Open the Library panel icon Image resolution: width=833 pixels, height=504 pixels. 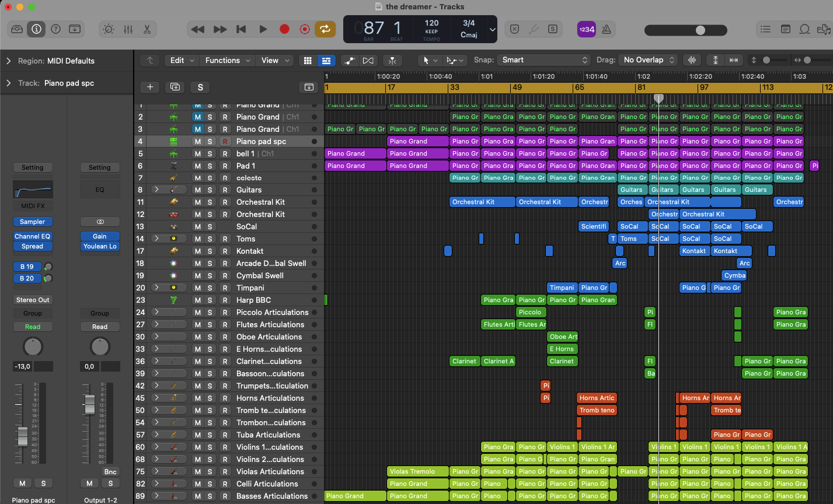pos(17,29)
